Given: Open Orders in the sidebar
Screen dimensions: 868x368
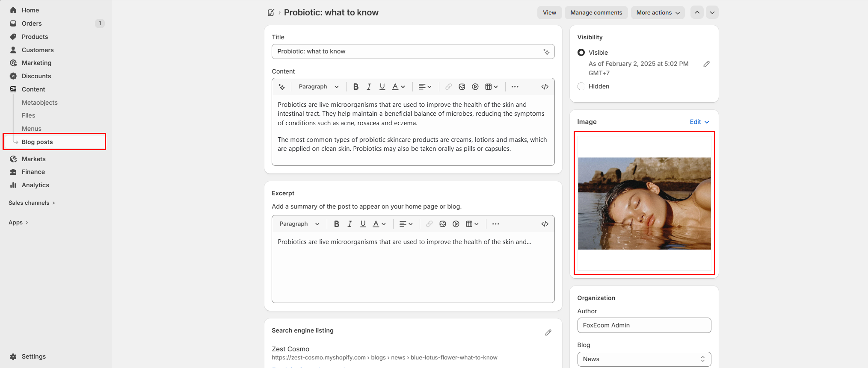Looking at the screenshot, I should click(32, 24).
